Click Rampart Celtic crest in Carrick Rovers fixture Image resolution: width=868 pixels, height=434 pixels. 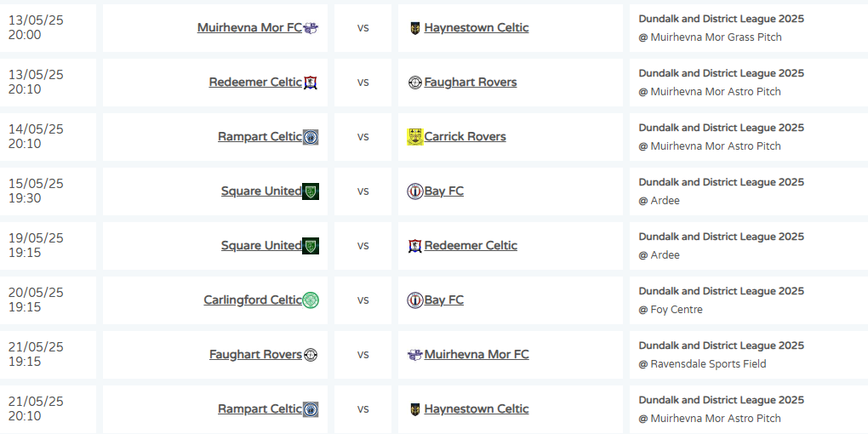pyautogui.click(x=311, y=137)
